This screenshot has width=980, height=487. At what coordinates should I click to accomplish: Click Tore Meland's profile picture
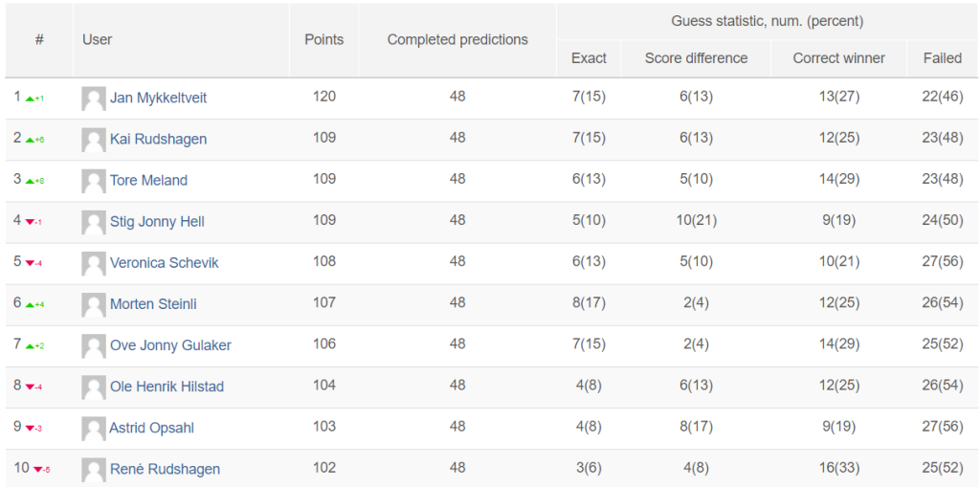(x=94, y=181)
